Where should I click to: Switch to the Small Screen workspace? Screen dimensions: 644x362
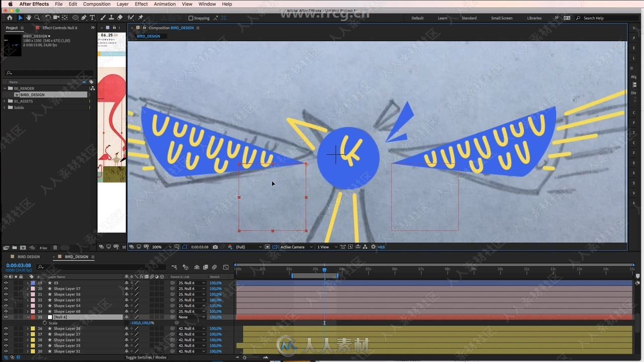[x=502, y=18]
